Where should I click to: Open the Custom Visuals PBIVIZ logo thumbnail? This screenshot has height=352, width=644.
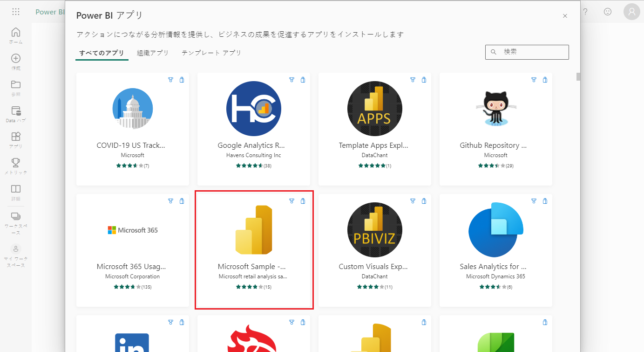point(375,230)
